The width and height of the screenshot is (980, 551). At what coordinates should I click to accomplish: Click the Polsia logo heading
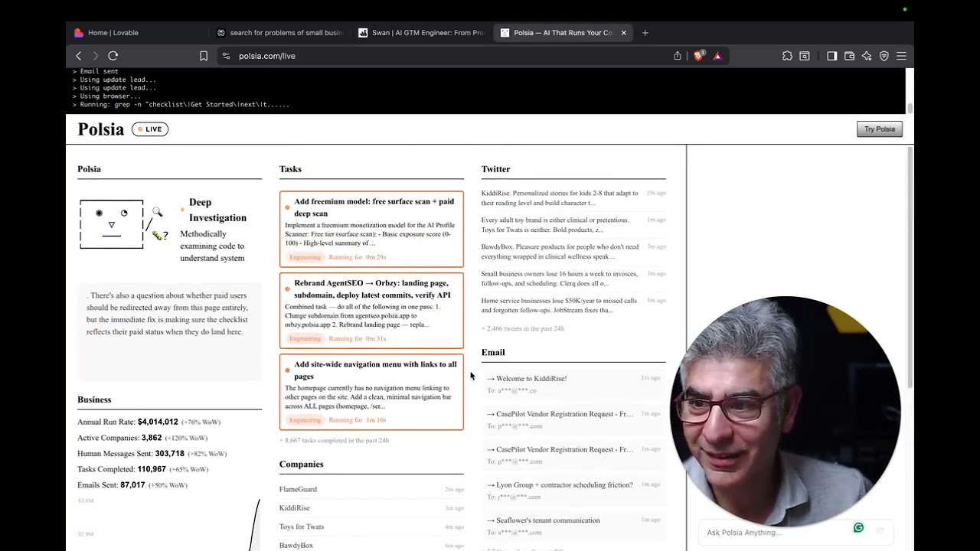point(100,129)
